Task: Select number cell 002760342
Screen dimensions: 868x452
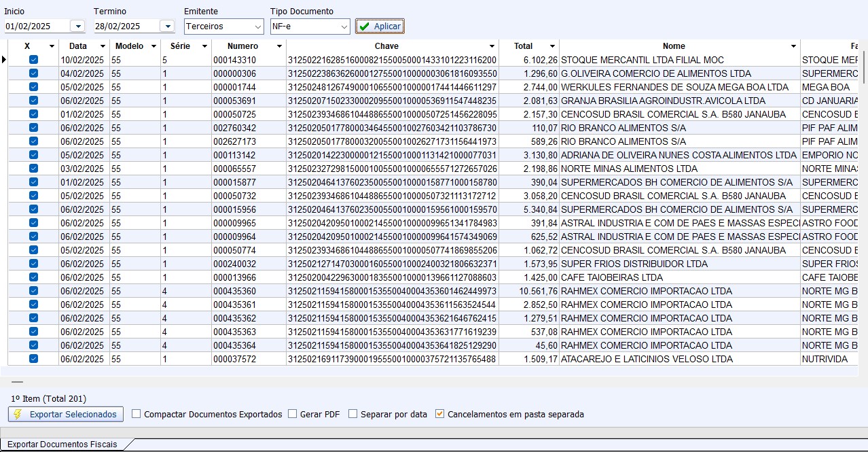Action: pos(249,128)
